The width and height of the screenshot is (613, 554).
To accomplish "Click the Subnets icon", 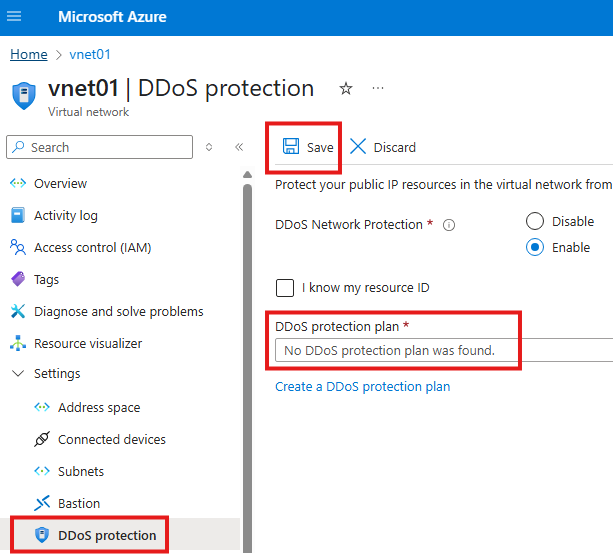I will click(42, 471).
